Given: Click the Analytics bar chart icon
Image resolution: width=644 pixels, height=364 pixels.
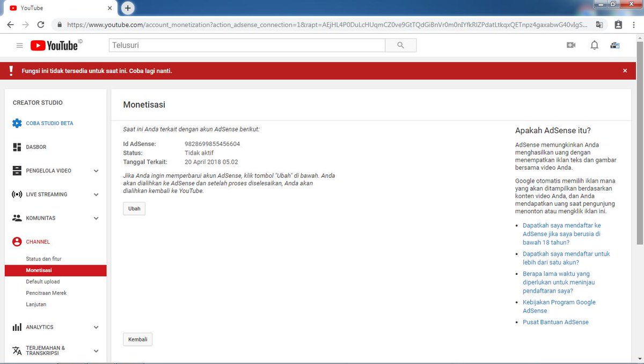Looking at the screenshot, I should click(17, 327).
